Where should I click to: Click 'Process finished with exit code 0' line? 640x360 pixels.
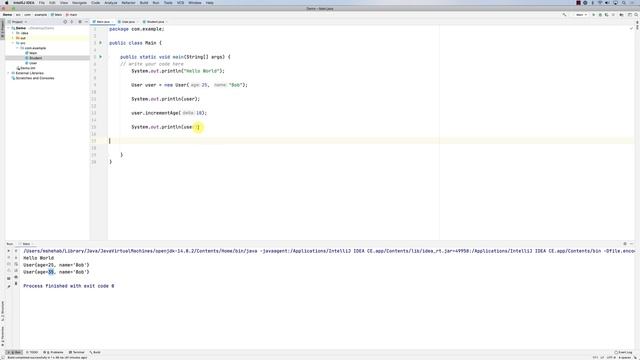tap(69, 286)
